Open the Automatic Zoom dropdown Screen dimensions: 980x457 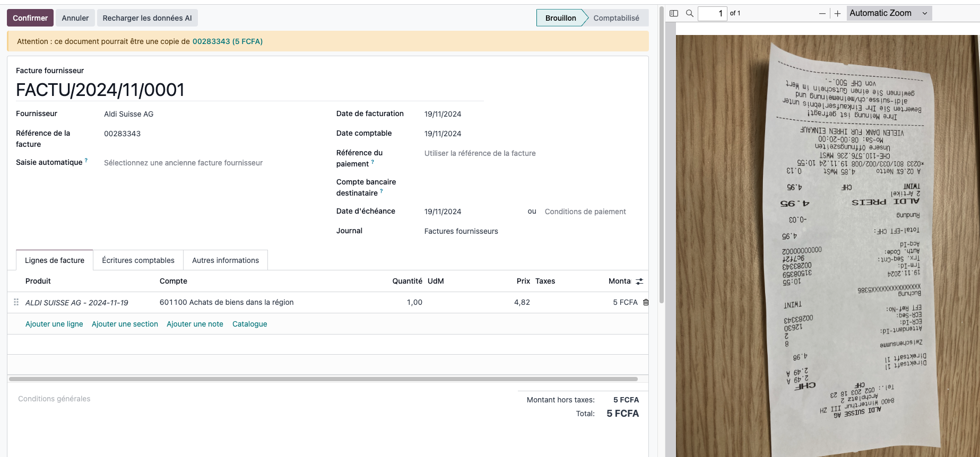(889, 13)
